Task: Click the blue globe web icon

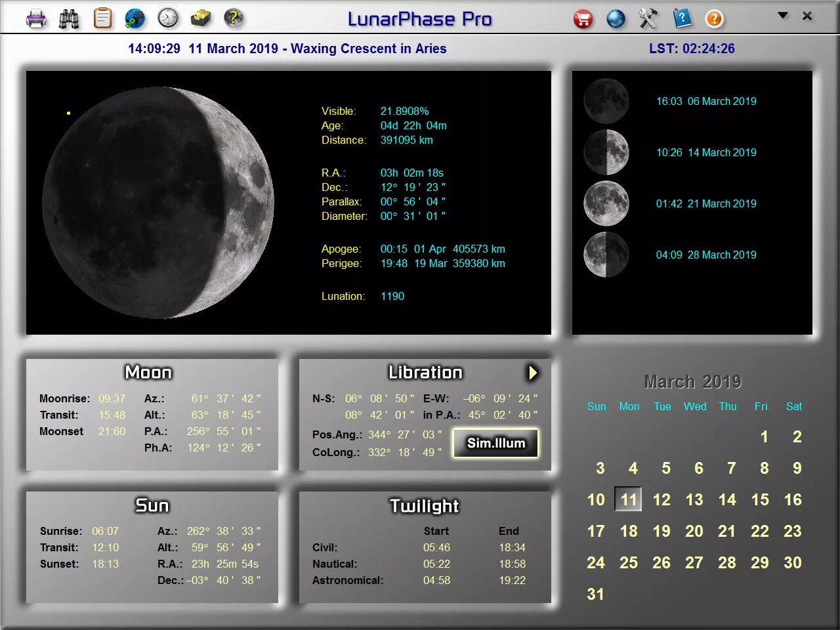Action: coord(616,18)
